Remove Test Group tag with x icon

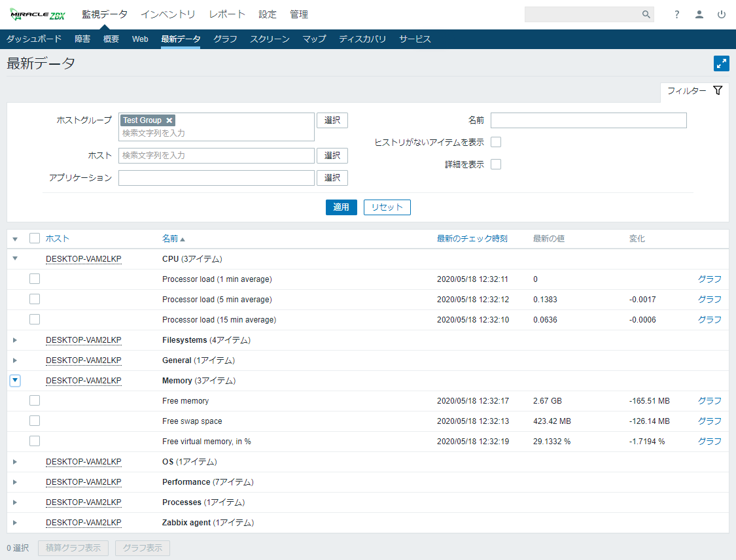pyautogui.click(x=169, y=120)
